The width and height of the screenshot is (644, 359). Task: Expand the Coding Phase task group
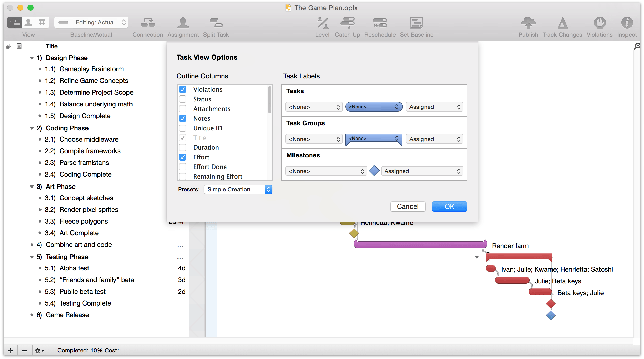[x=31, y=127]
